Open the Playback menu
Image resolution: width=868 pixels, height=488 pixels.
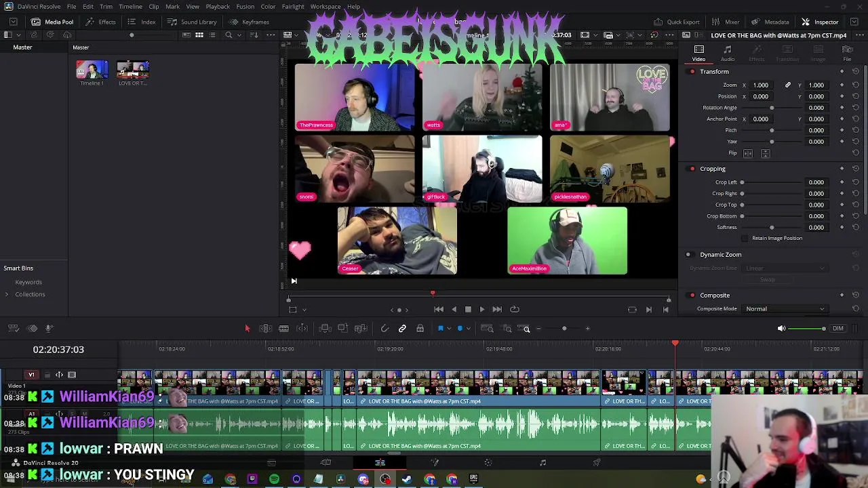(x=218, y=7)
